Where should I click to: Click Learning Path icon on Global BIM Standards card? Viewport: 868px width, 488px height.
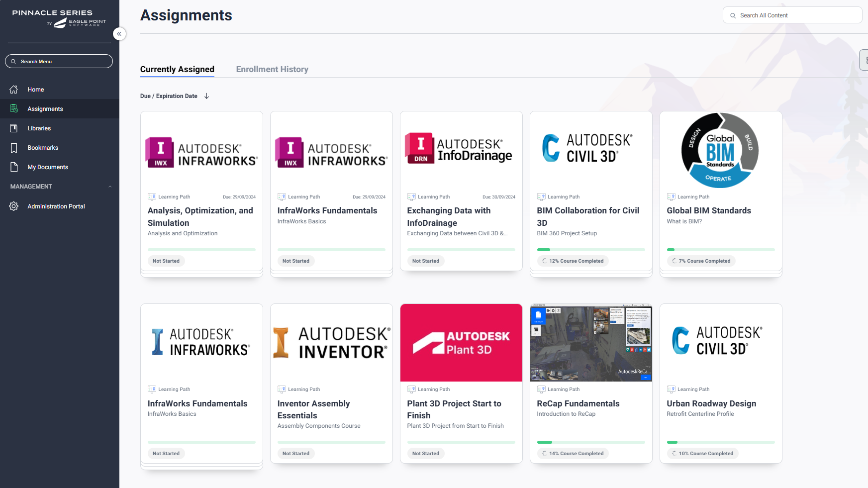coord(671,197)
